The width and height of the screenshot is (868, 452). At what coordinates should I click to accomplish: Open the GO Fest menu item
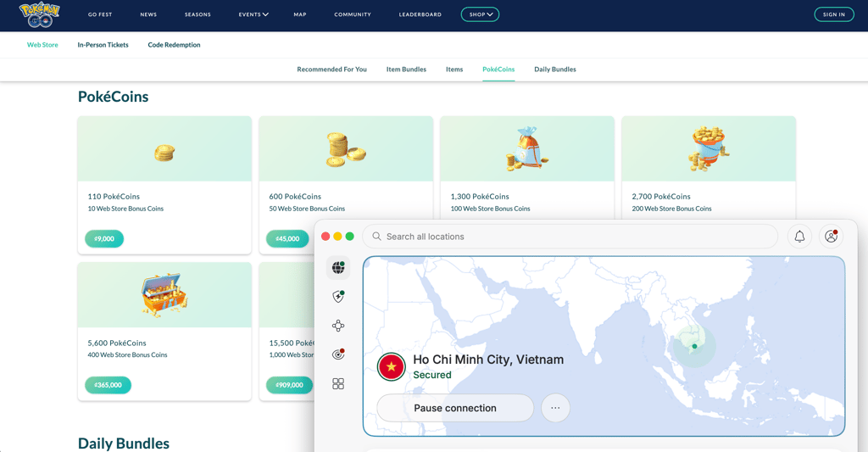[x=100, y=14]
